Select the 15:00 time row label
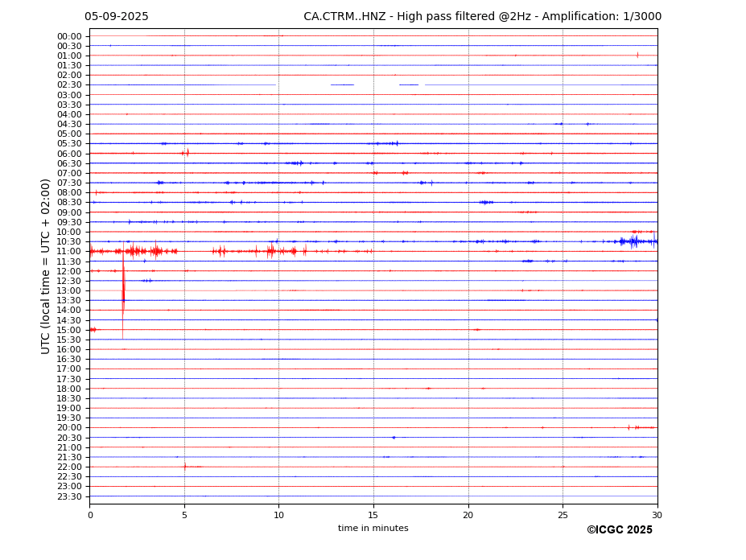The width and height of the screenshot is (746, 560). [x=69, y=330]
